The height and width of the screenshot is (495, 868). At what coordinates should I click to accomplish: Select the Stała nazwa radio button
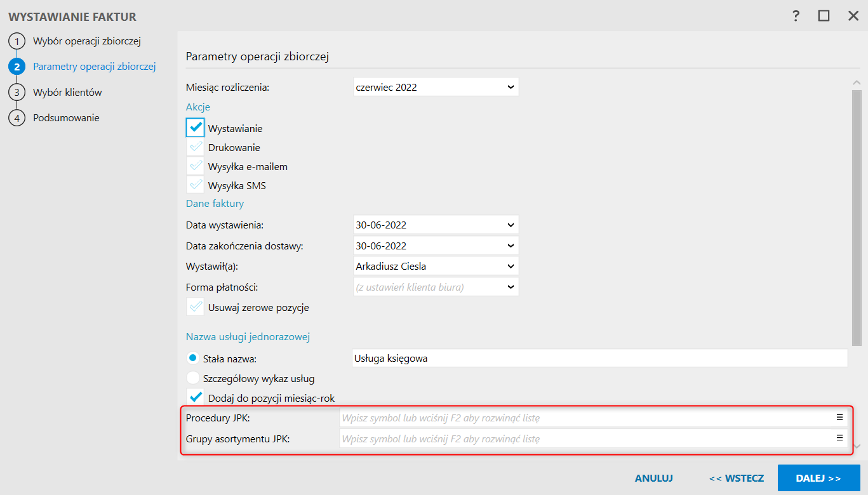tap(193, 358)
